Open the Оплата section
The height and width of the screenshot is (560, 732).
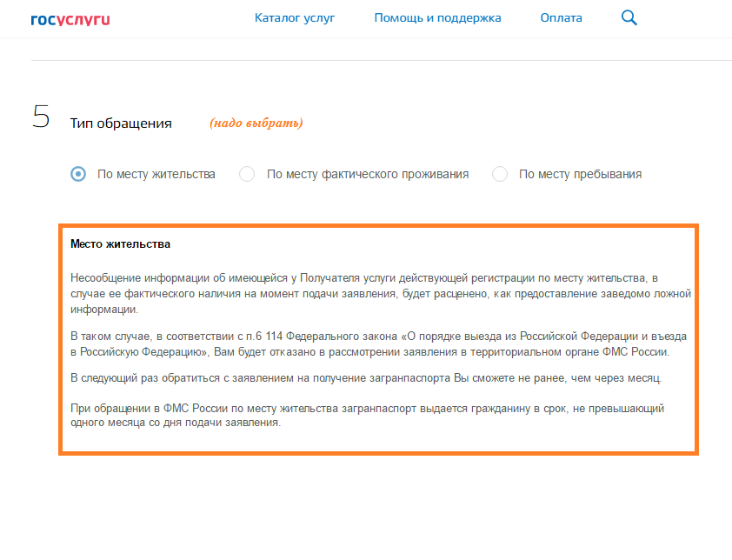click(x=561, y=18)
